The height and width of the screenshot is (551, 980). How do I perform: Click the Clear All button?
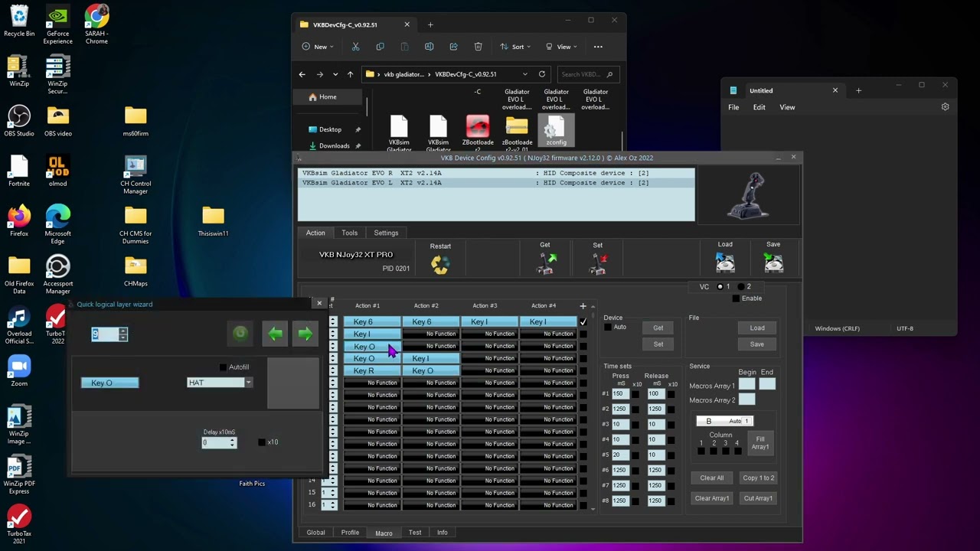711,478
